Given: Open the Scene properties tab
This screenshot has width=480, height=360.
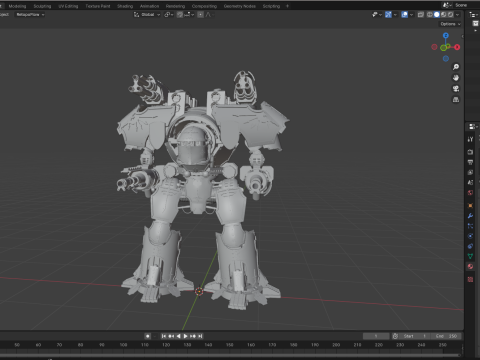Looking at the screenshot, I should point(470,183).
